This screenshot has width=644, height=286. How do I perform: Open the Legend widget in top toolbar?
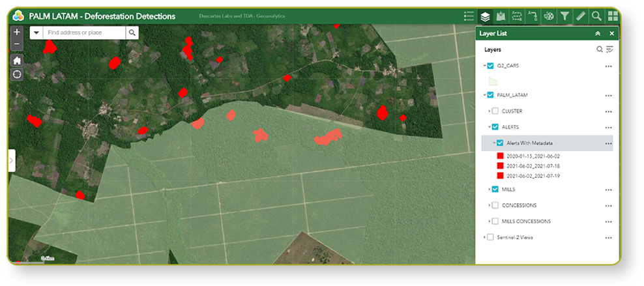[x=469, y=16]
